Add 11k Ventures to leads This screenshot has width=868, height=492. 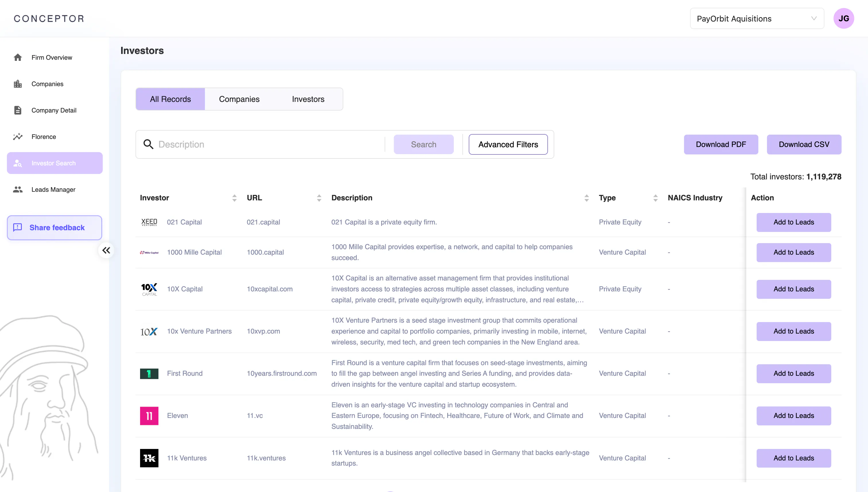click(x=794, y=458)
